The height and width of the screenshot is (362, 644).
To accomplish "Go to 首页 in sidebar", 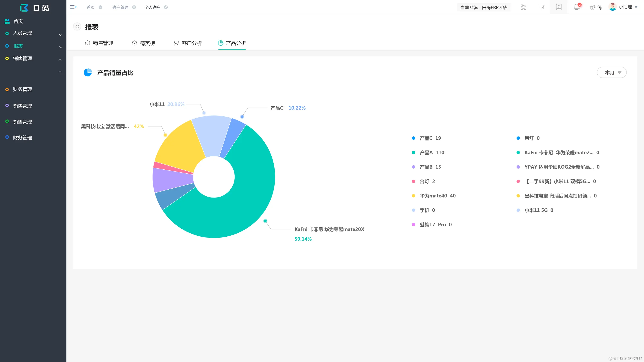I will [x=18, y=21].
